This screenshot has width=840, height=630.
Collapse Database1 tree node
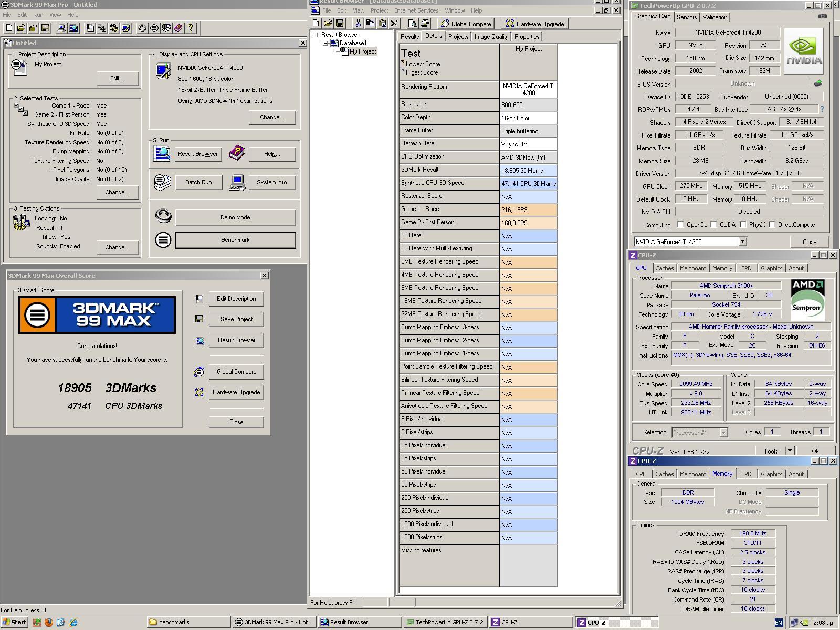pos(325,43)
